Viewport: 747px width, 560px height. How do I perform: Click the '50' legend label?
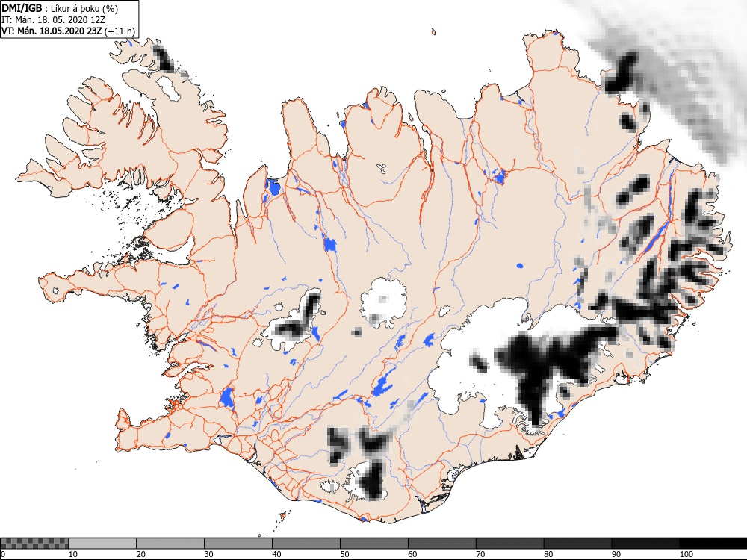[344, 554]
